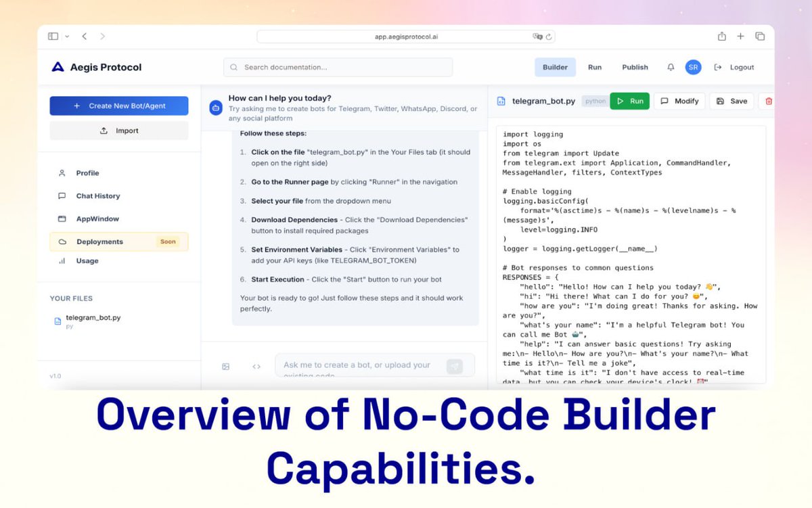Viewport: 812px width, 508px height.
Task: Click the Profile person icon
Action: (x=62, y=173)
